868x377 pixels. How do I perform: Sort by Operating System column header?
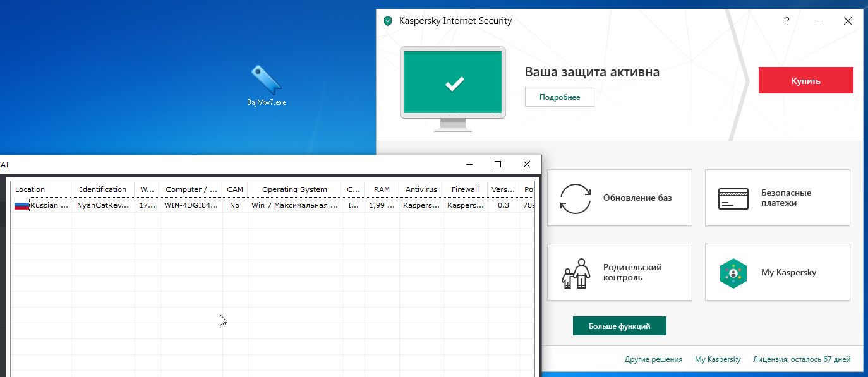point(294,189)
